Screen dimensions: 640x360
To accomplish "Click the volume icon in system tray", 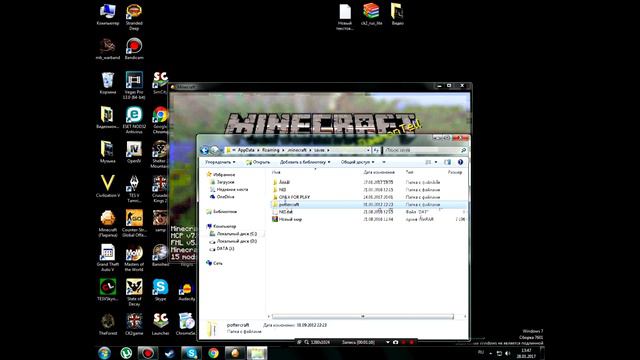I will pyautogui.click(x=507, y=353).
